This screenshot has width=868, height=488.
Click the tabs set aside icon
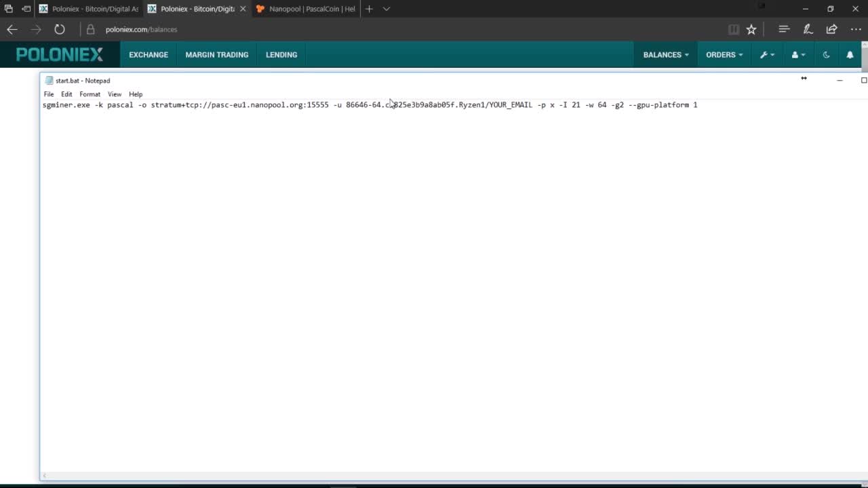[9, 9]
